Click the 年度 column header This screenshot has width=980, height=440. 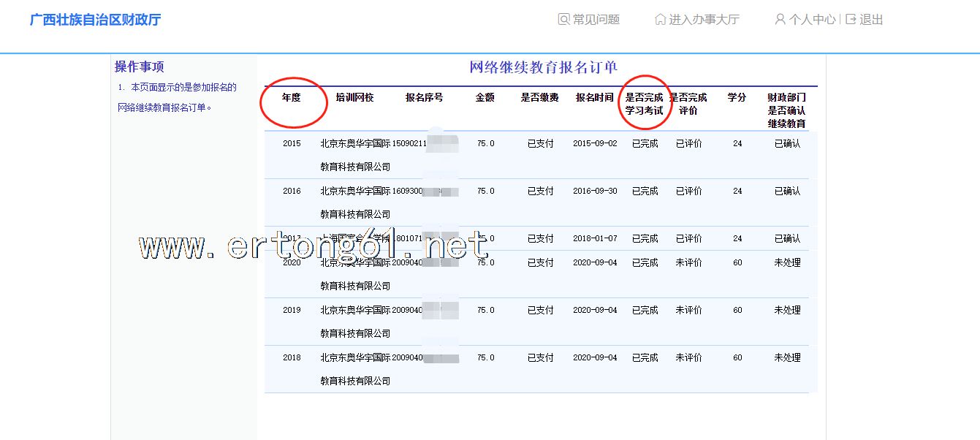point(292,98)
